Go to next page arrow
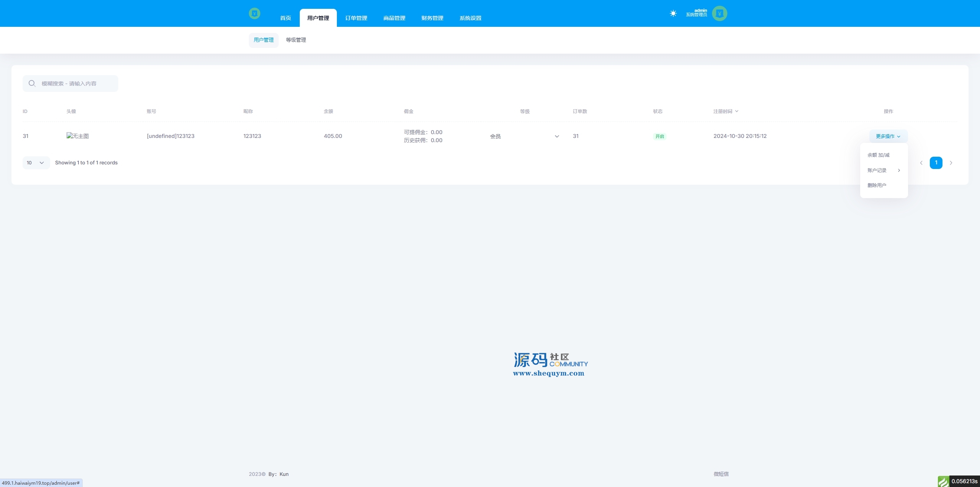 coord(951,163)
